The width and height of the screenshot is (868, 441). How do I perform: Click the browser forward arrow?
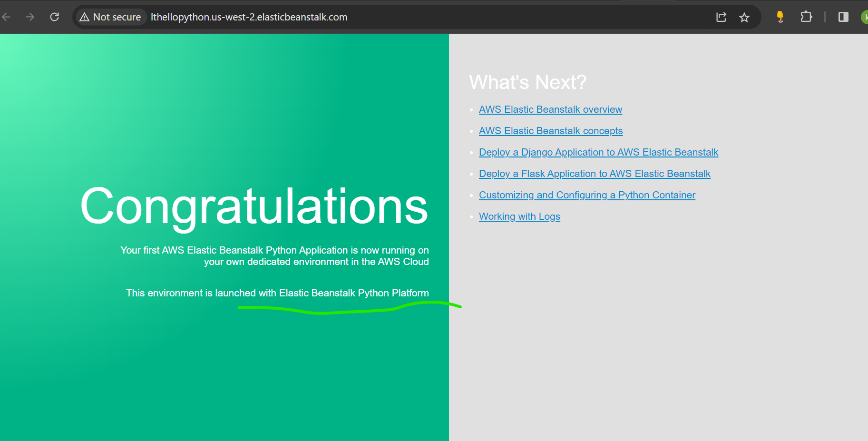[x=30, y=17]
